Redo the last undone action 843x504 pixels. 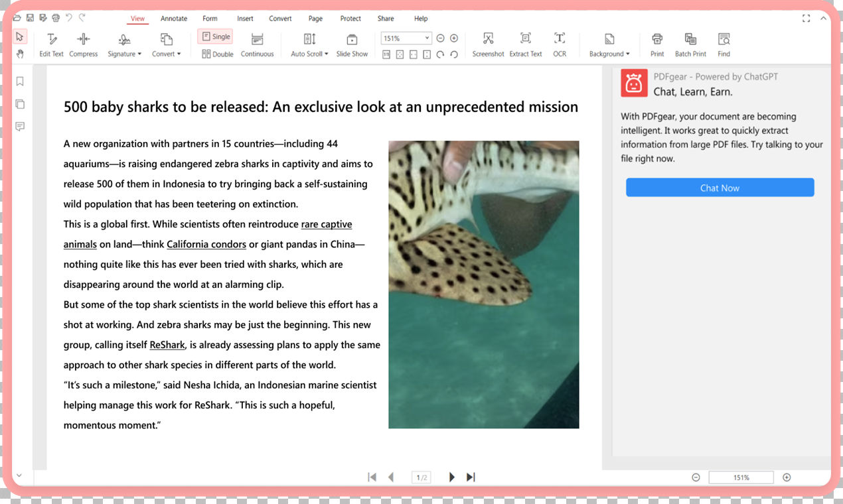[x=82, y=18]
